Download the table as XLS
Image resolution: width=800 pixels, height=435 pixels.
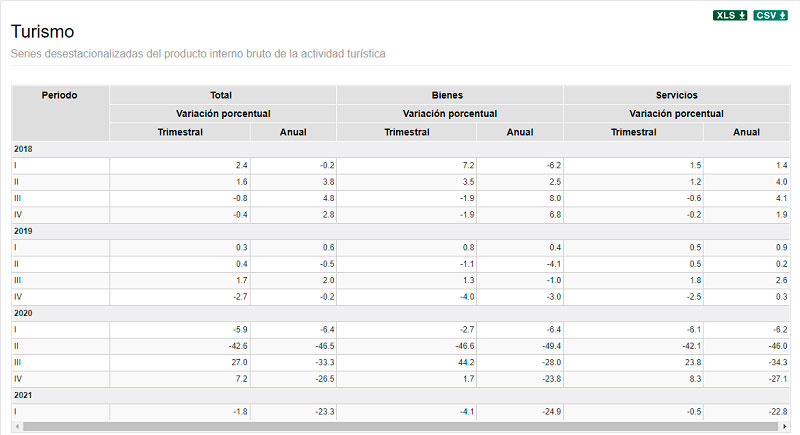coord(730,15)
